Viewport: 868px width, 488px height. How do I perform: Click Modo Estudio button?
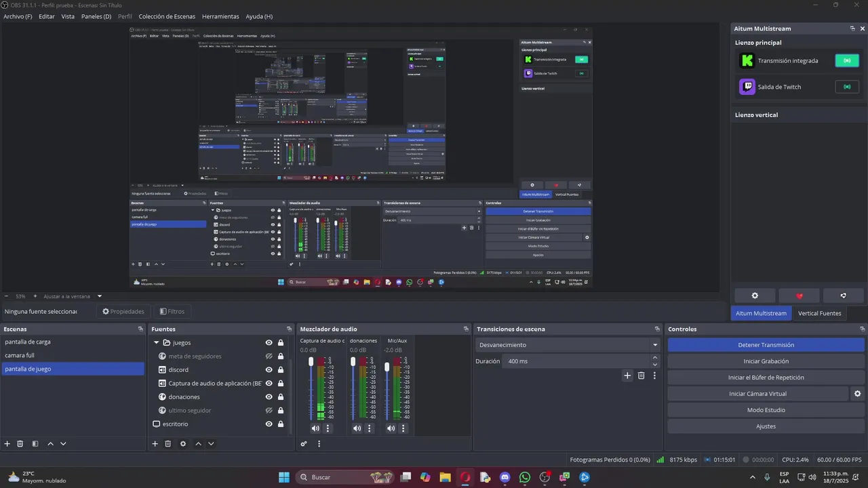(766, 410)
